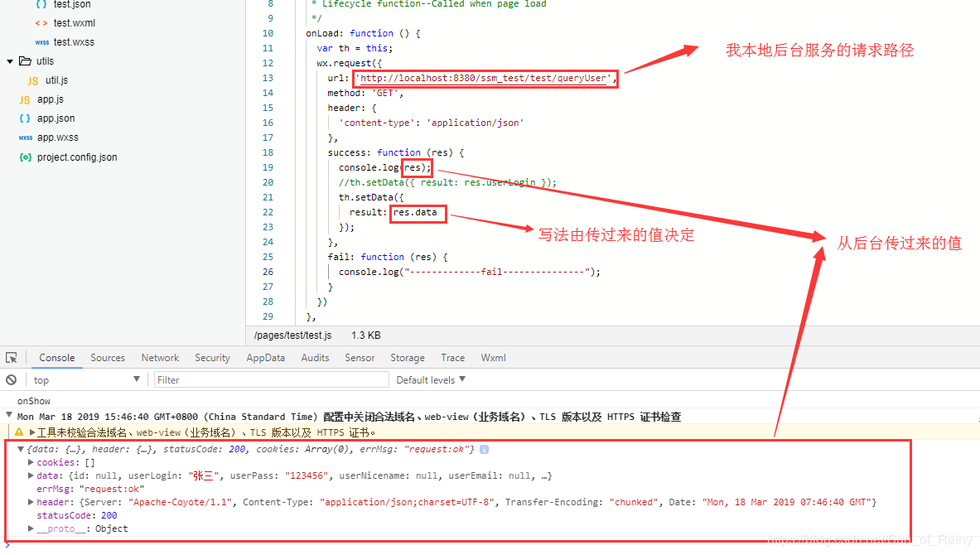Click the element inspector arrow icon
This screenshot has width=980, height=555.
click(12, 358)
